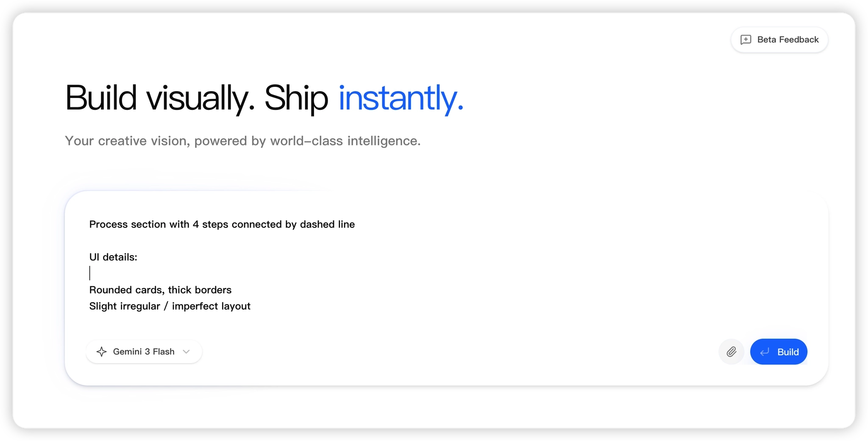Screen dimensions: 868x441
Task: Click the blue "instantly." headline word
Action: point(401,98)
